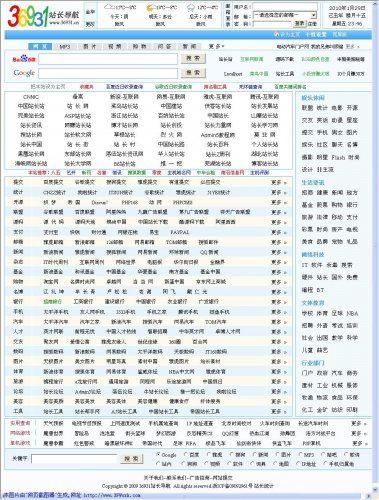The image size is (379, 500).
Task: Click the bottom keyword input field
Action: pyautogui.click(x=74, y=459)
